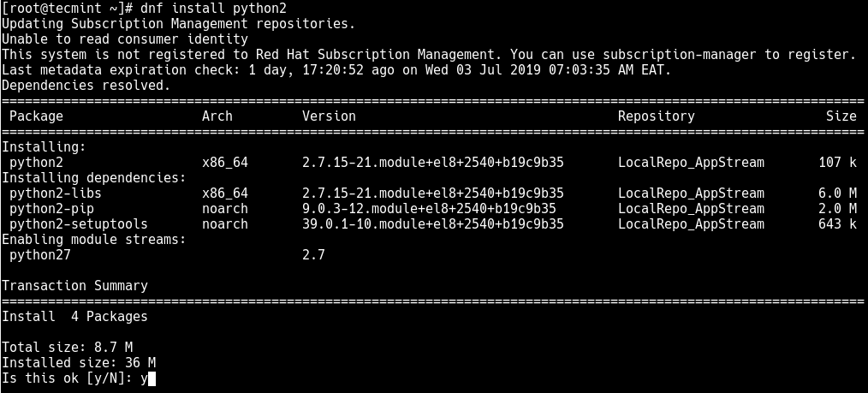Click the 'Total size: 8.7 M' line
This screenshot has width=868, height=393.
pos(67,348)
